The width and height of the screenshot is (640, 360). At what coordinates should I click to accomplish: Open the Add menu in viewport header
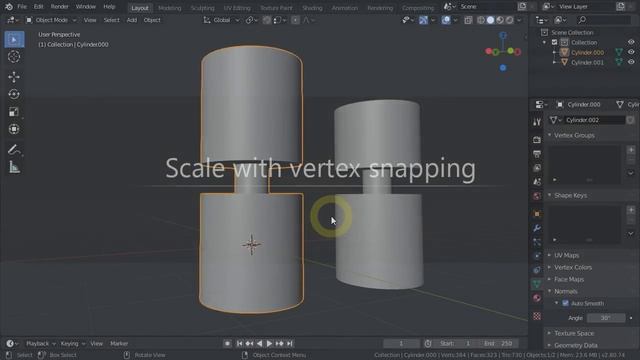pos(131,20)
